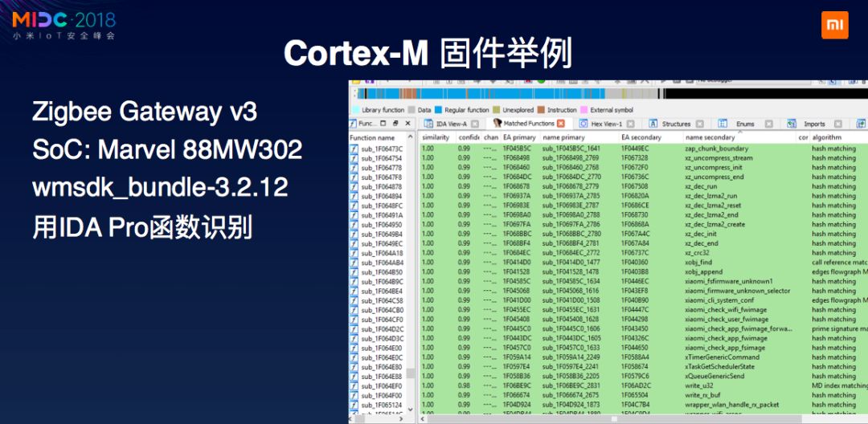
Task: Select the wrapper_wlan_handle_rx_packet row
Action: [x=643, y=405]
